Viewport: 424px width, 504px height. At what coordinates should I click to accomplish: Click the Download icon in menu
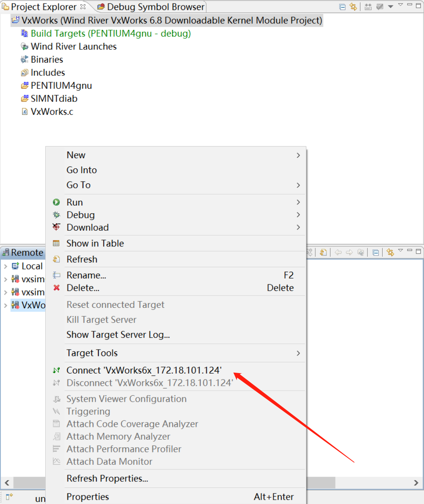(56, 227)
